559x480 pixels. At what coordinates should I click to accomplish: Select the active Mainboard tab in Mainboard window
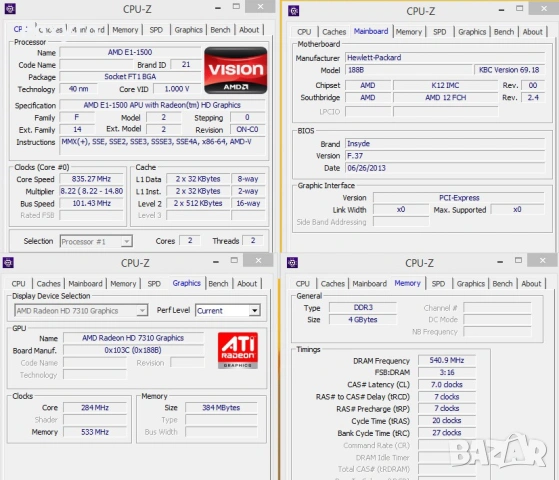coord(371,31)
